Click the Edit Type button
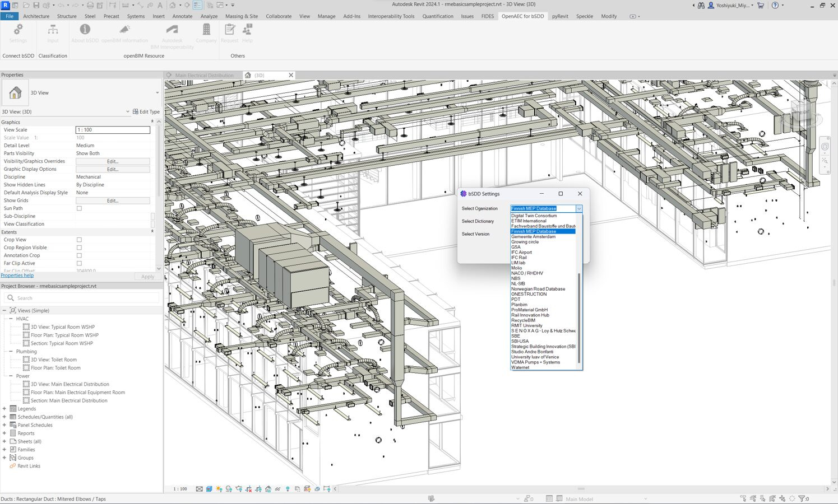Screen dimensions: 838x504 point(146,111)
